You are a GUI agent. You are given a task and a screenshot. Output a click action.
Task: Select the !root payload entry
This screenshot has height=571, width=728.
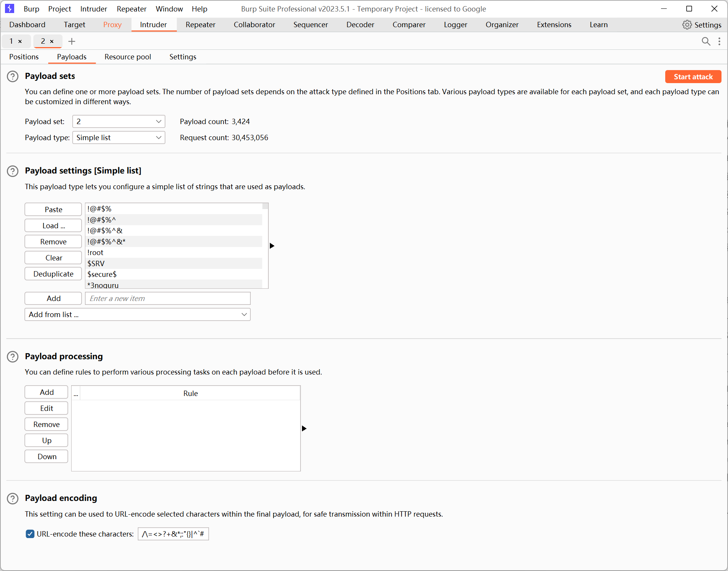pos(174,252)
